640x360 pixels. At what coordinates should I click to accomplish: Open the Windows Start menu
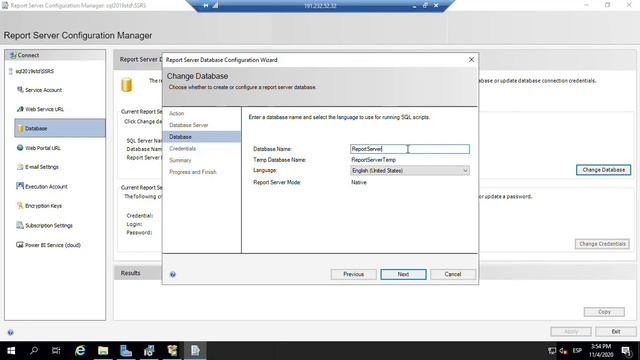coord(11,351)
